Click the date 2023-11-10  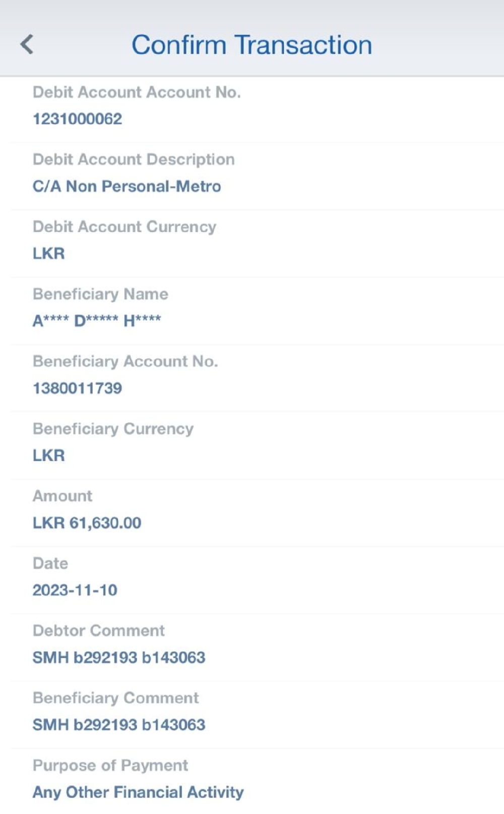[x=75, y=590]
